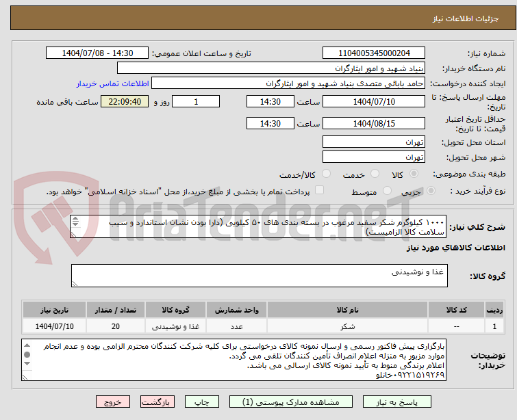
Task: Click down arrow of شرح کلی نیاز stepper
Action: pyautogui.click(x=75, y=224)
